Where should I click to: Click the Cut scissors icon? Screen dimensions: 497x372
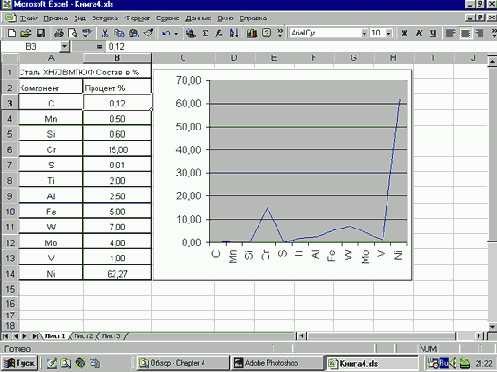click(105, 33)
